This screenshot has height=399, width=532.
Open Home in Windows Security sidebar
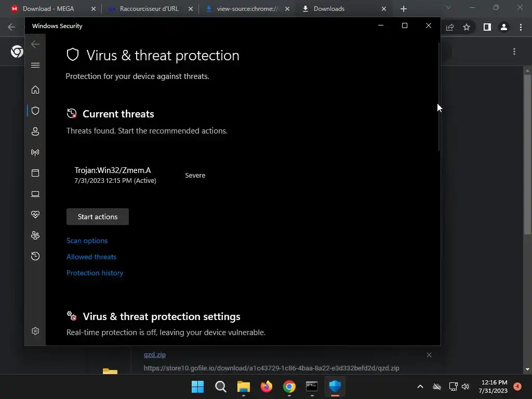(x=35, y=90)
